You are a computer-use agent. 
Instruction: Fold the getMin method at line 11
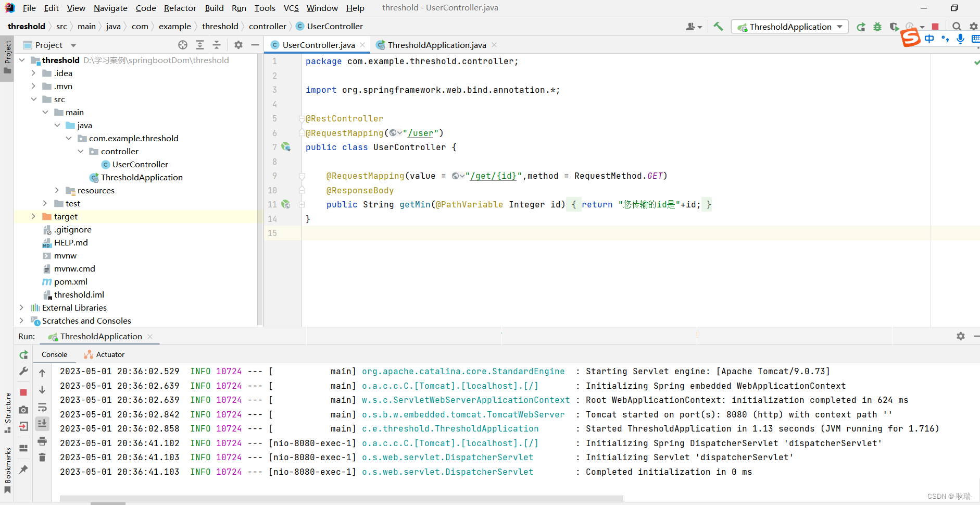coord(302,205)
